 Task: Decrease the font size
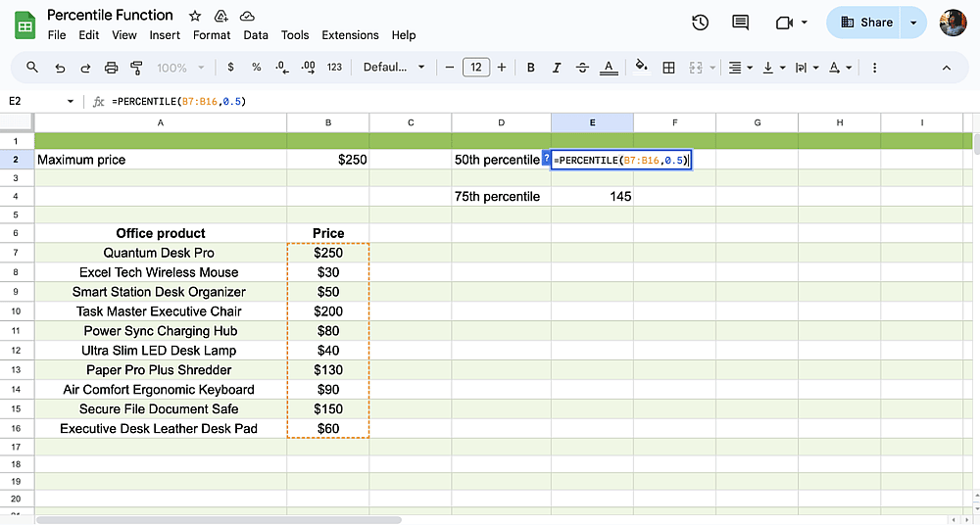tap(450, 68)
